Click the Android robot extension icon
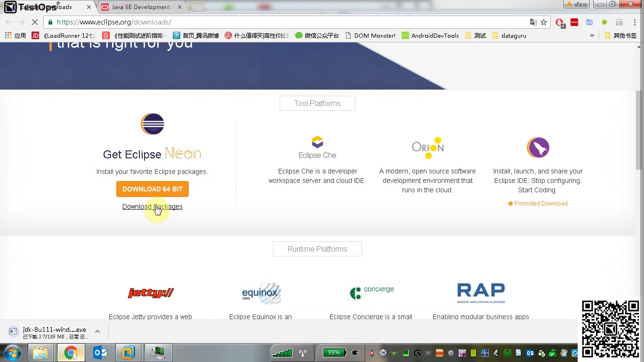 coord(604,22)
